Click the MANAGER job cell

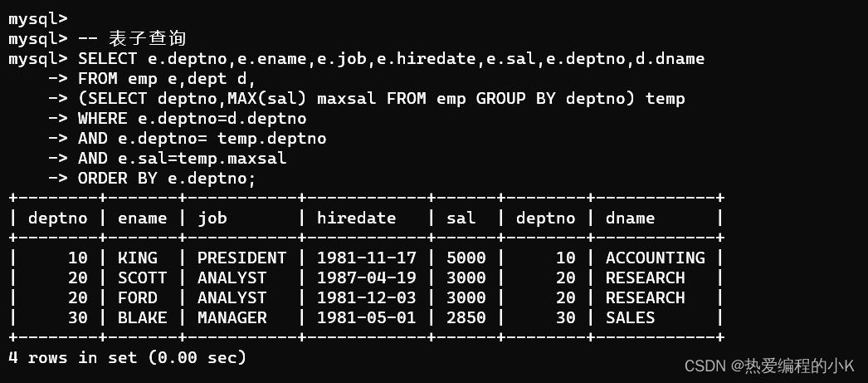point(232,317)
